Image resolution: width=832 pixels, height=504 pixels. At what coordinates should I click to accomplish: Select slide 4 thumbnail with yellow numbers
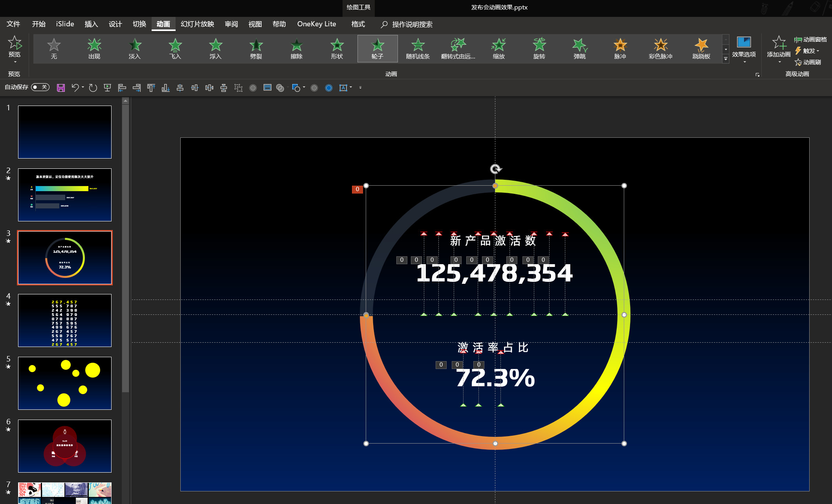click(65, 320)
